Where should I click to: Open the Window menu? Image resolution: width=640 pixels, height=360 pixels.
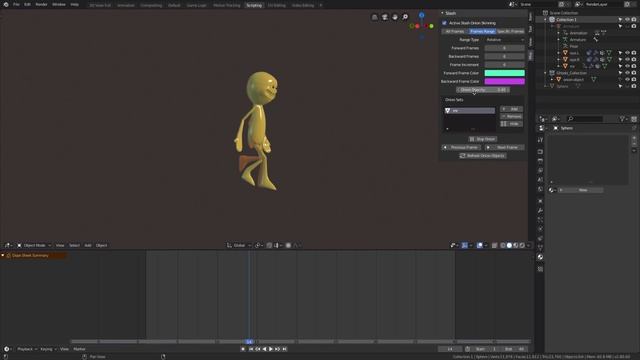[x=59, y=4]
